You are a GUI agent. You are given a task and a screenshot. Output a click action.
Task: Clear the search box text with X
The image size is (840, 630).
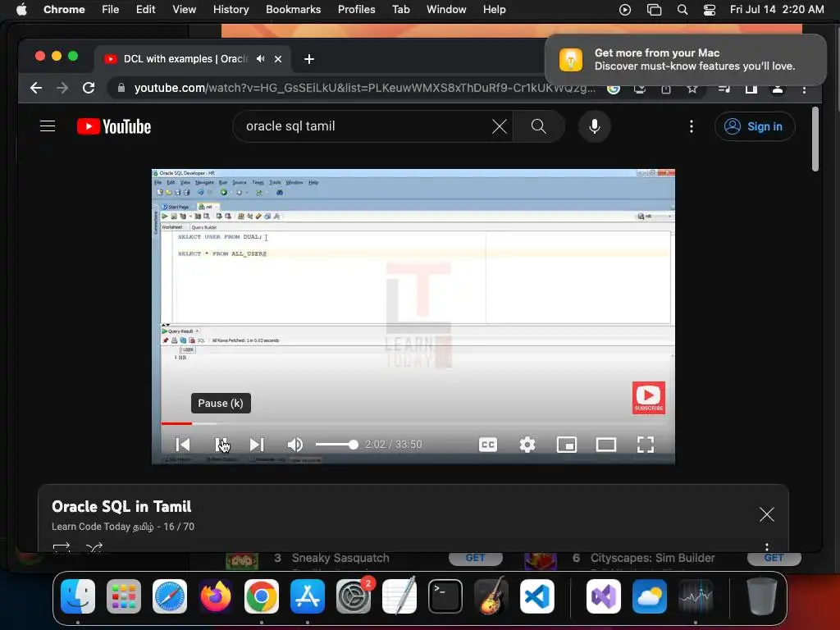coord(500,126)
